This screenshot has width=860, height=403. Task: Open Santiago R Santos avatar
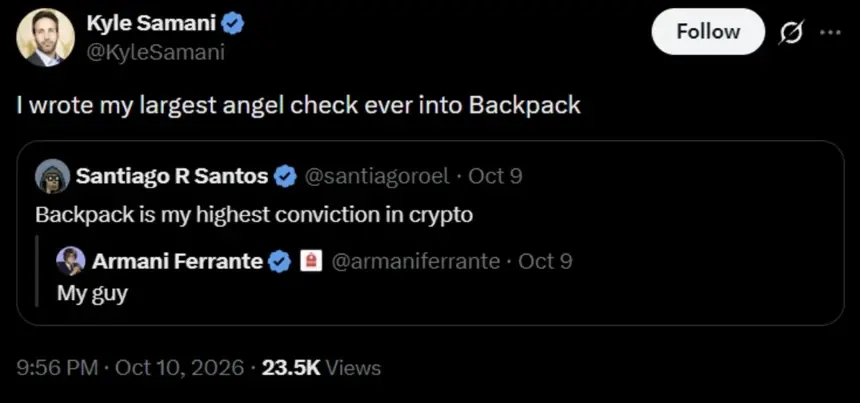pos(53,176)
